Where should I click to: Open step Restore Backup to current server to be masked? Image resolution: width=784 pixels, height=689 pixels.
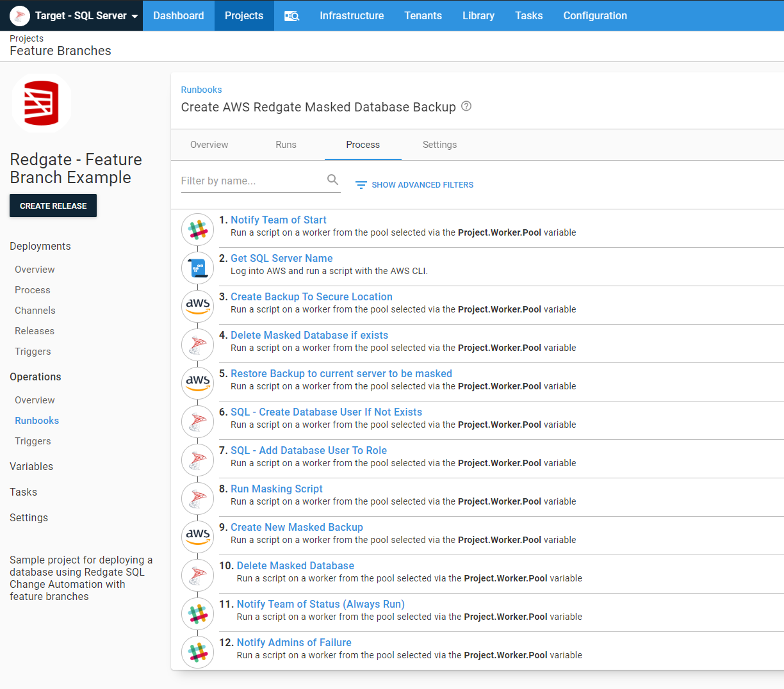point(341,373)
